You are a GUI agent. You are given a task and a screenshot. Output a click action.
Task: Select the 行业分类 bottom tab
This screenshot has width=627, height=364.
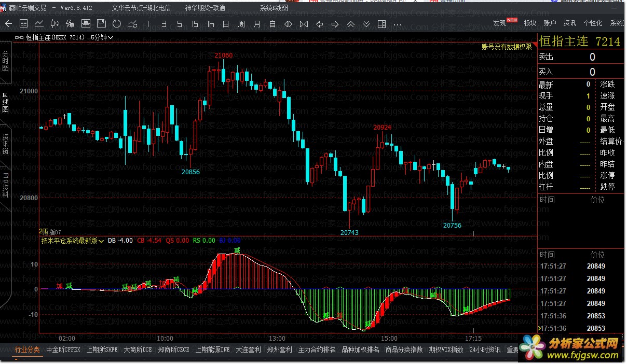(28, 349)
